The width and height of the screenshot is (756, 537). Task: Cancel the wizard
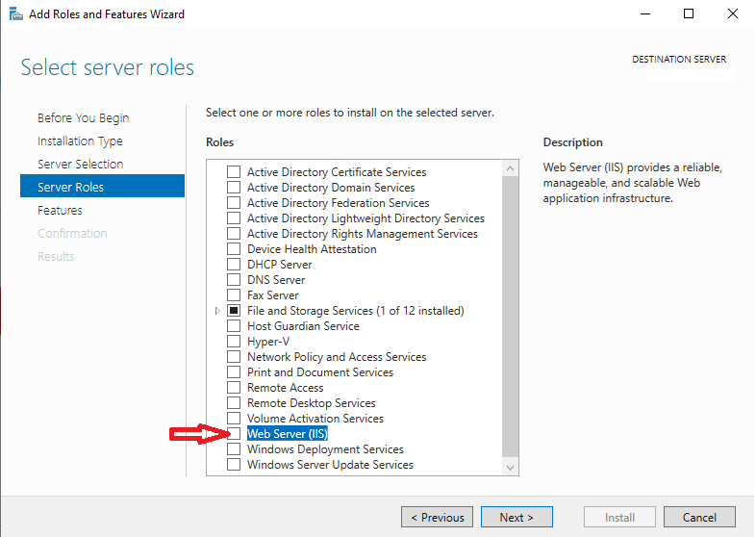[x=699, y=517]
